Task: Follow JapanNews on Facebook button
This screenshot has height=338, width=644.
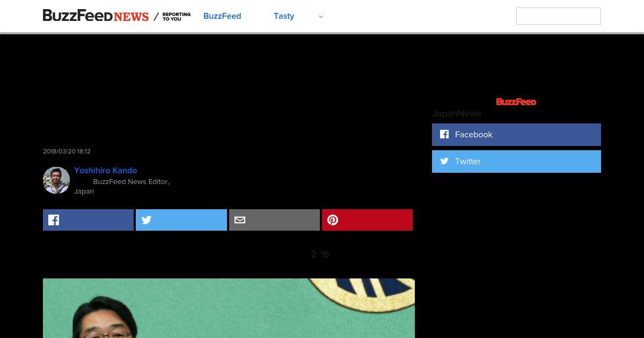Action: click(516, 135)
